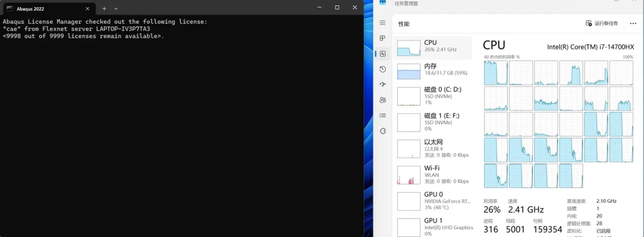Select 以太网 Ethernet entry

(x=434, y=149)
